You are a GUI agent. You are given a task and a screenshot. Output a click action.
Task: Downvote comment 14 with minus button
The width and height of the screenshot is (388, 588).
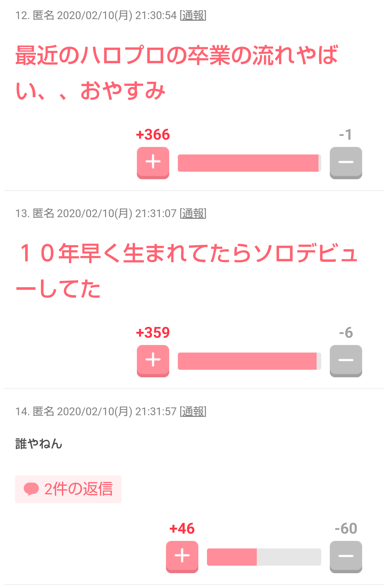tap(346, 557)
